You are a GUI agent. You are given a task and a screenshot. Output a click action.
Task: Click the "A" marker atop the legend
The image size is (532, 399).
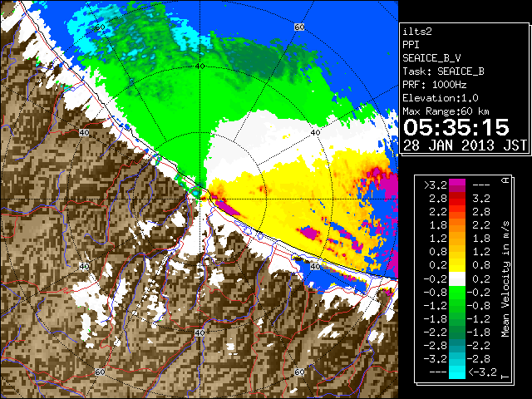tap(506, 180)
